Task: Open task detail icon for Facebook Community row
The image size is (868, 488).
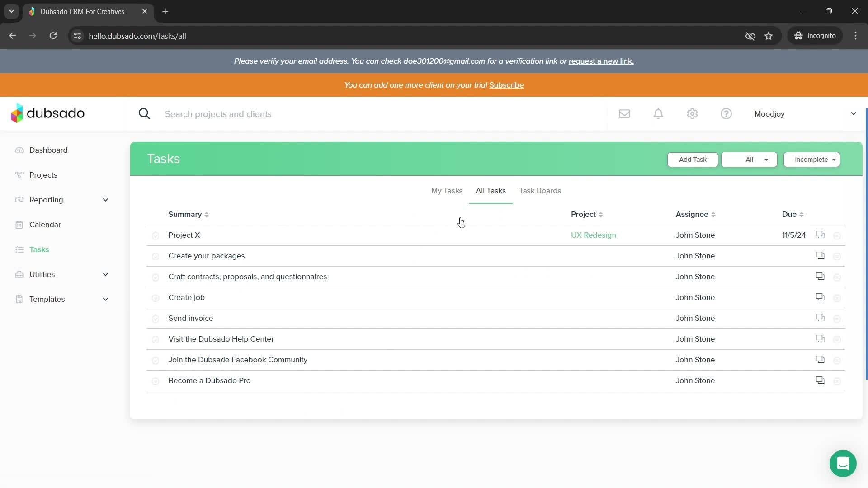Action: click(820, 359)
